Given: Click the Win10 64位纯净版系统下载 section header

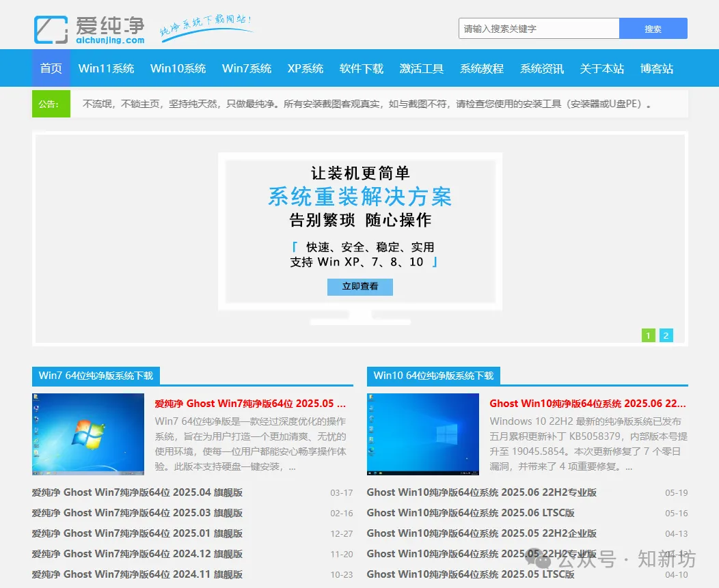Looking at the screenshot, I should coord(433,376).
